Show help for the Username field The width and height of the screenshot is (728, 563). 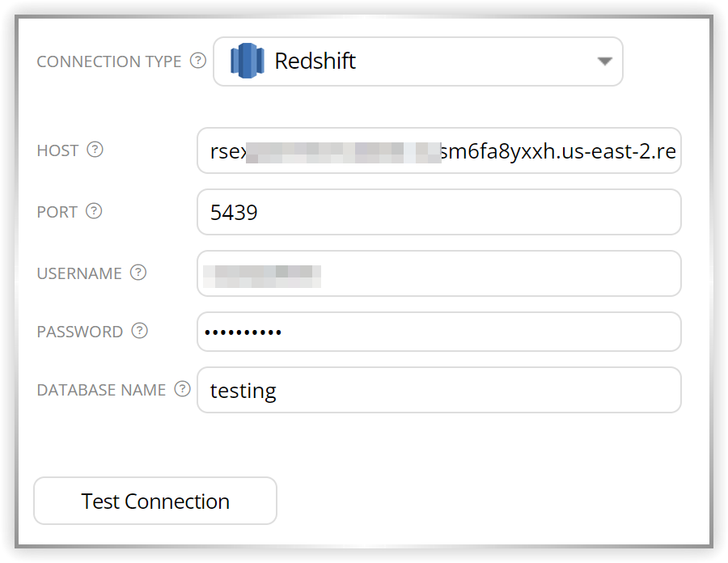[x=138, y=273]
